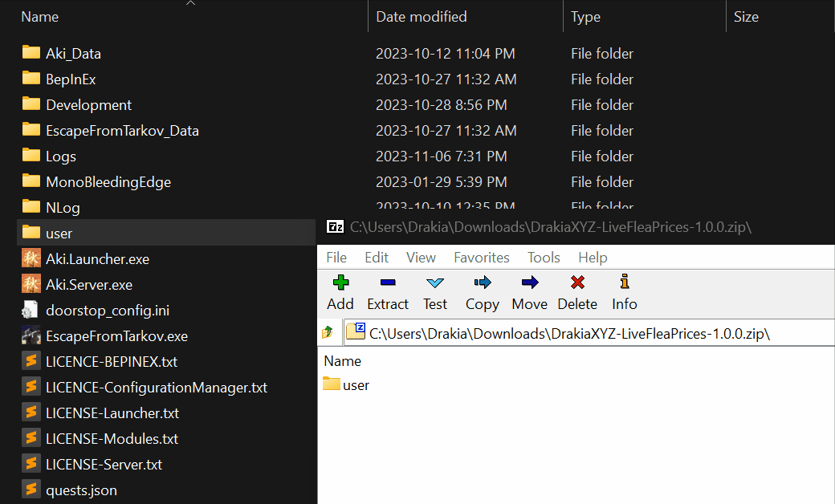Screen dimensions: 835x504
Task: Click the Name column header in 7-Zip
Action: coord(342,361)
